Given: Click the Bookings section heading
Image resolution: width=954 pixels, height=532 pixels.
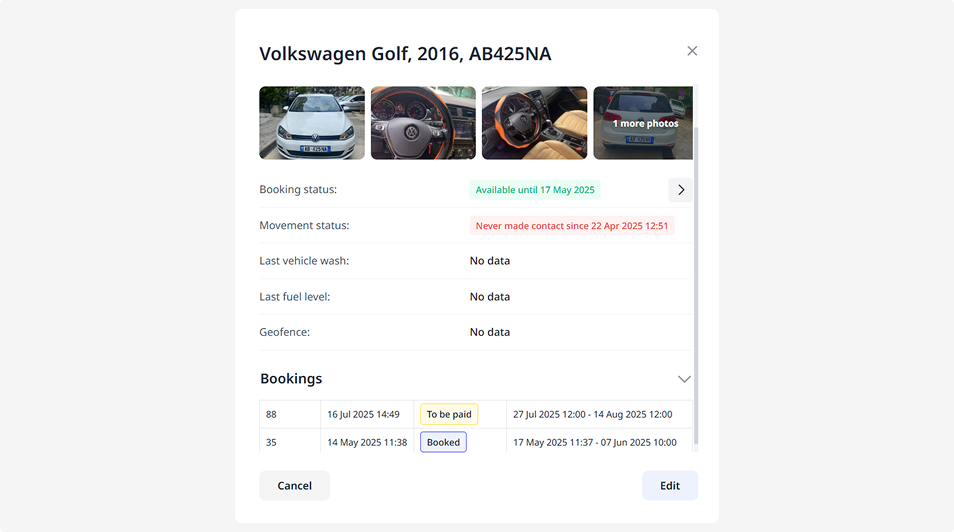Looking at the screenshot, I should (291, 379).
